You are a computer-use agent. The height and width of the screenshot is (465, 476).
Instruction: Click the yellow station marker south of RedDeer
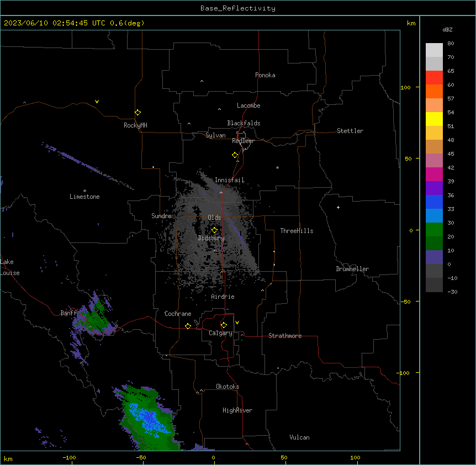[x=235, y=155]
